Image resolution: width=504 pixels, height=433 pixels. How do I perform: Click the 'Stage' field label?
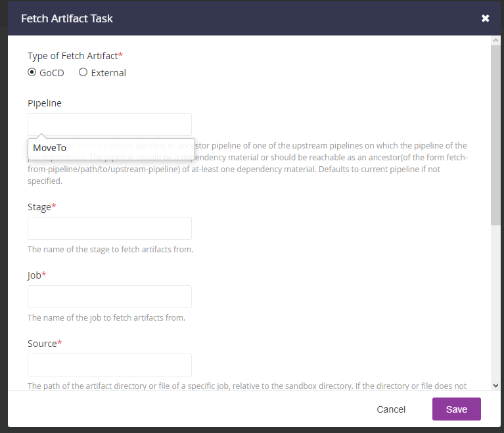point(42,207)
